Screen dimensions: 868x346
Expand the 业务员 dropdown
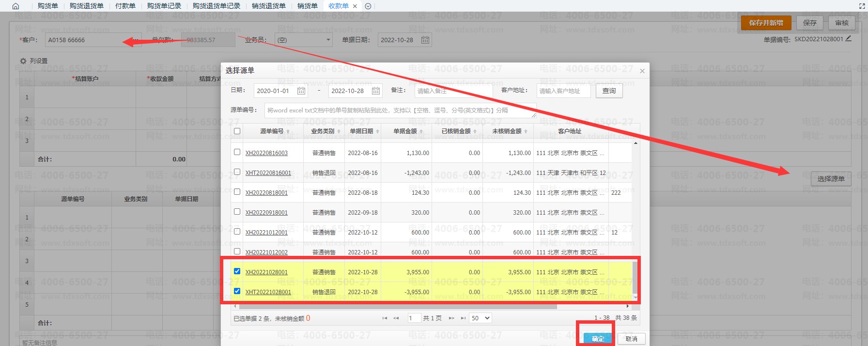[x=304, y=40]
